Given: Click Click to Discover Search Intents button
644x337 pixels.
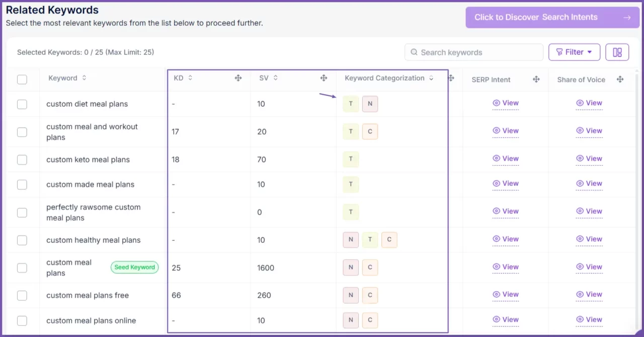Looking at the screenshot, I should point(552,17).
